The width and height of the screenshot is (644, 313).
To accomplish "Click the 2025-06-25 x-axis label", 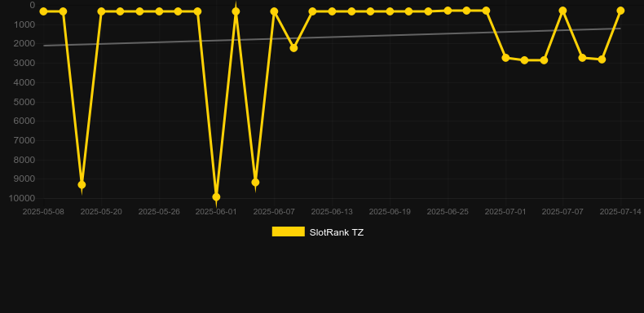I will tap(448, 212).
